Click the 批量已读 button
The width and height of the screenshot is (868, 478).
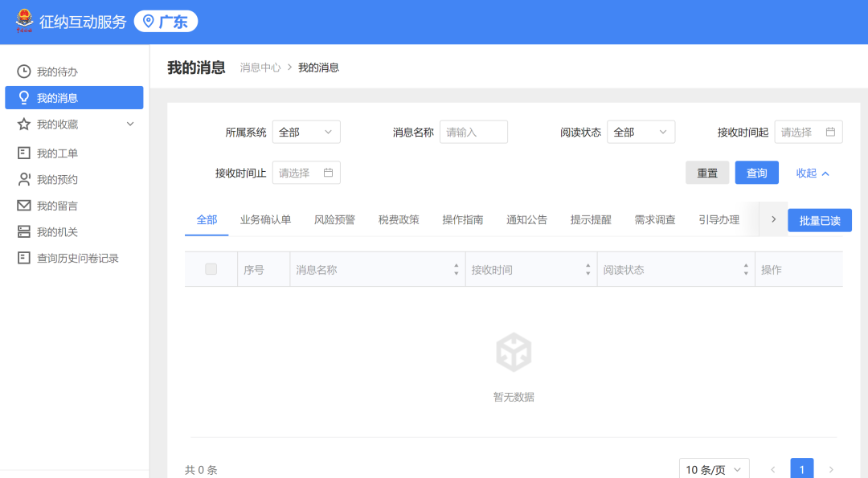point(820,220)
